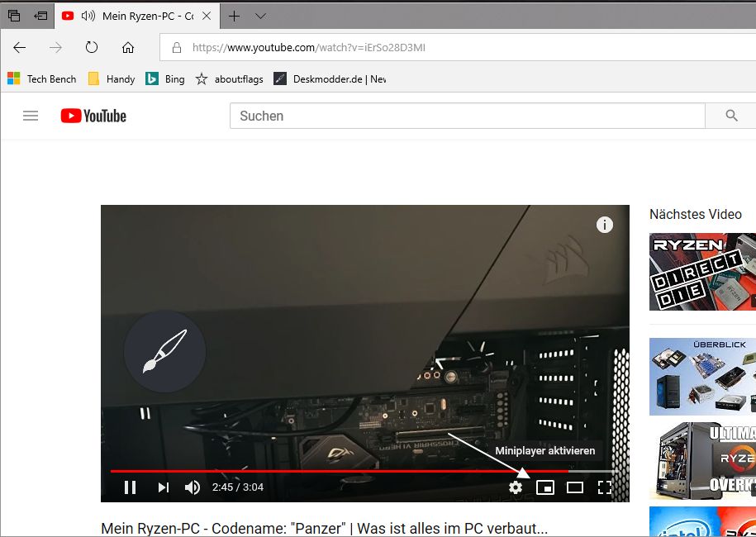Mute tab via speaker icon on tab
The height and width of the screenshot is (537, 756).
[88, 16]
